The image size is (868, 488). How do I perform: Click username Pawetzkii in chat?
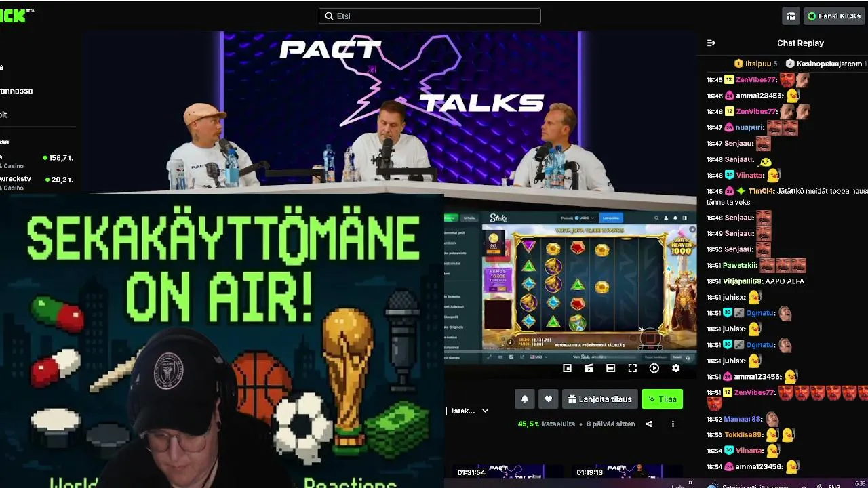740,265
